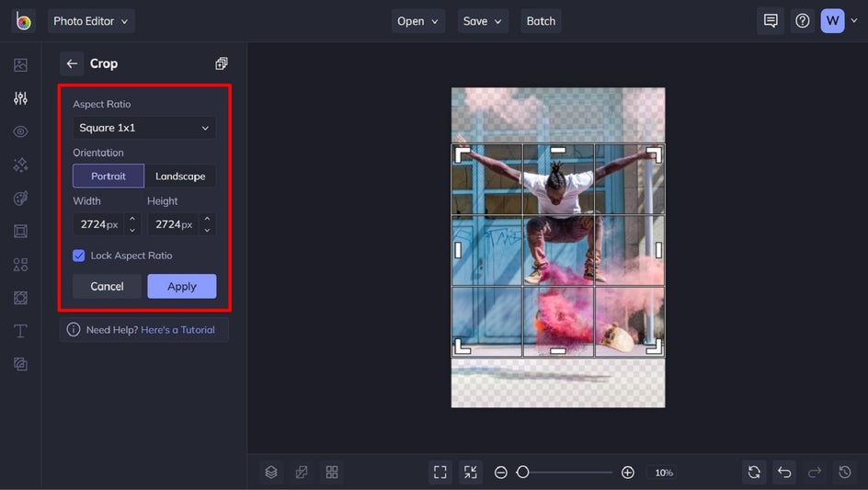Open the Effects sparkles sidebar icon

tap(20, 165)
